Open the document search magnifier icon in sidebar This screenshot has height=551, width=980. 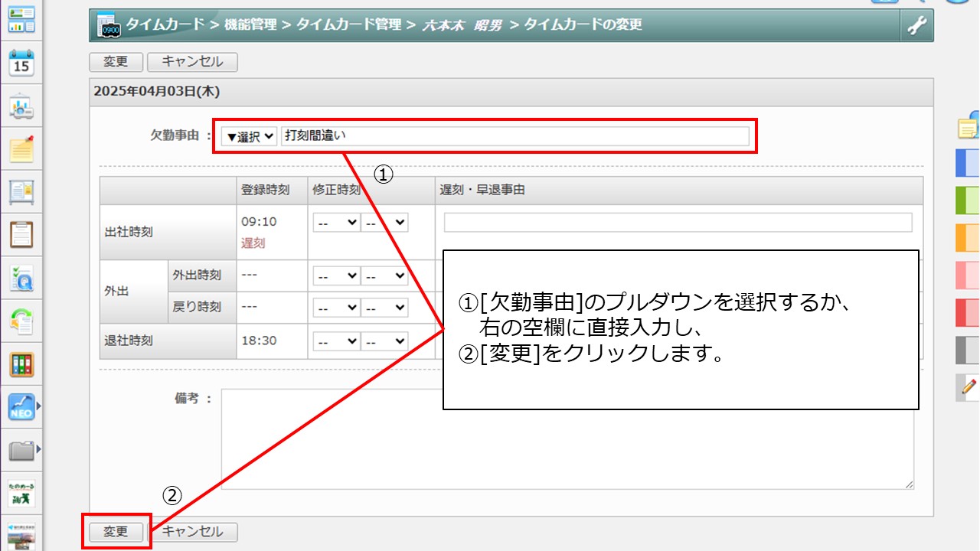point(21,277)
